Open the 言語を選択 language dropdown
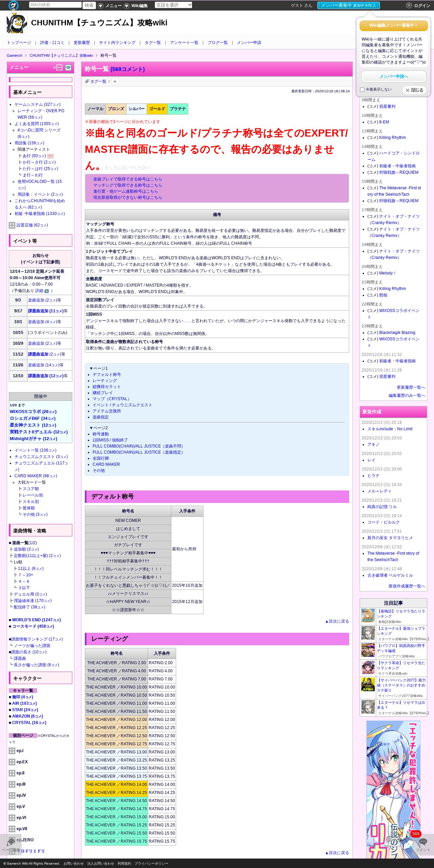 173,5
